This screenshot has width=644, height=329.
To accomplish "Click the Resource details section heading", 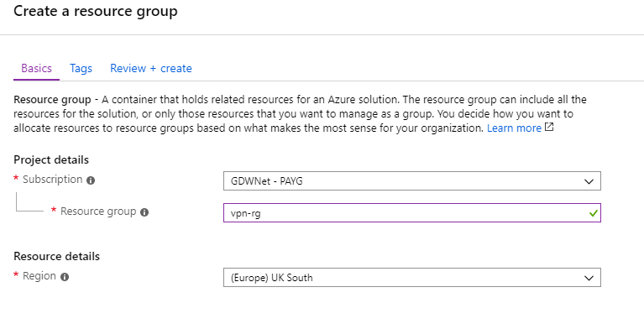I will [x=57, y=256].
